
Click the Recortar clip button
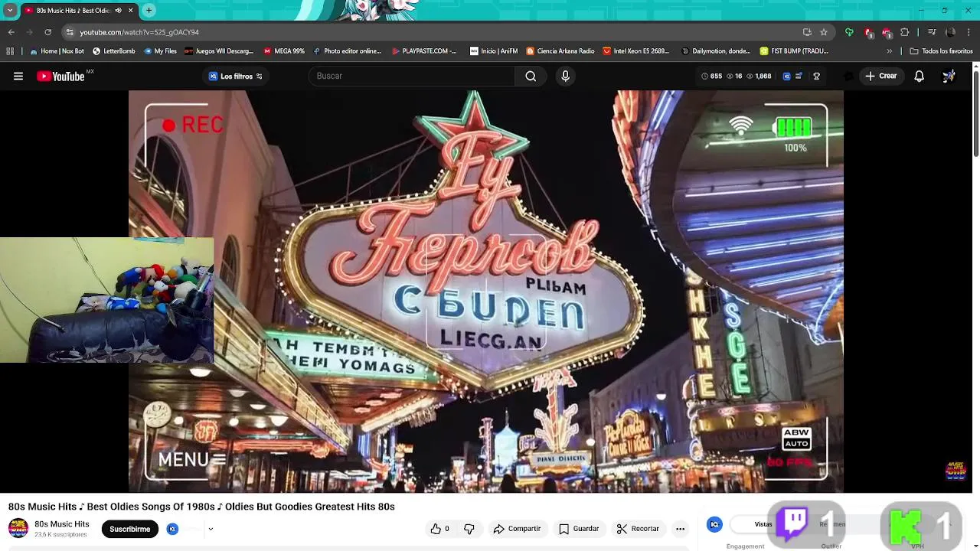tap(638, 529)
